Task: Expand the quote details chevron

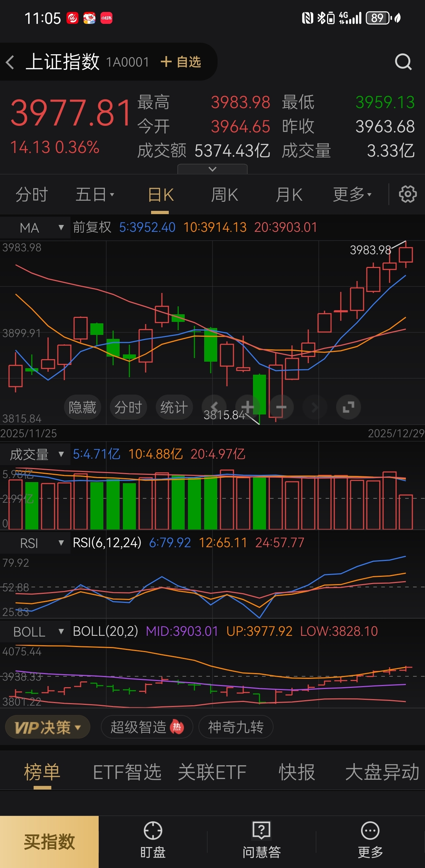Action: click(212, 169)
